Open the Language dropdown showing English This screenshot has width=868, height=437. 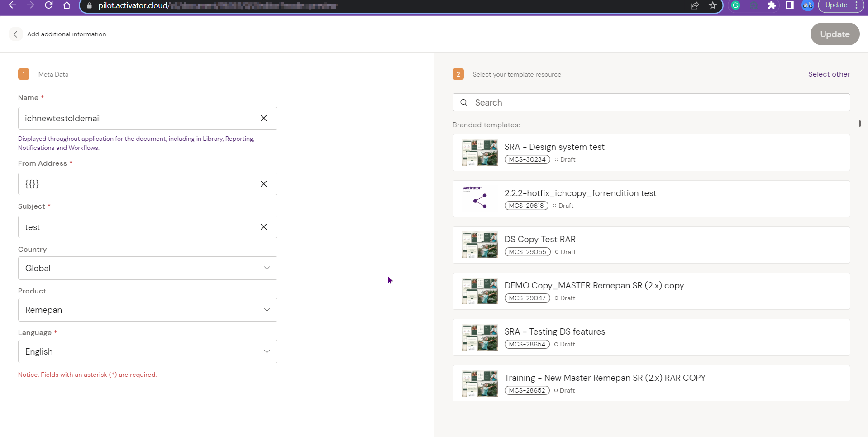point(148,351)
